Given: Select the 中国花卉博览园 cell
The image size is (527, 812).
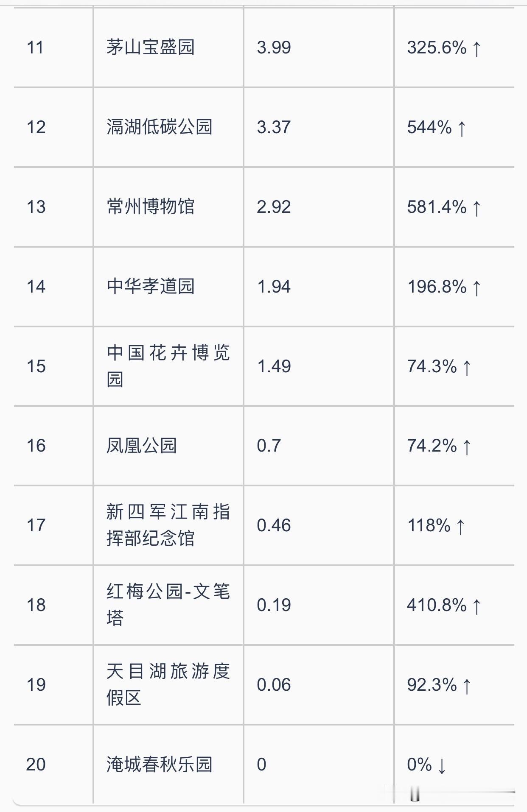Looking at the screenshot, I should (168, 366).
